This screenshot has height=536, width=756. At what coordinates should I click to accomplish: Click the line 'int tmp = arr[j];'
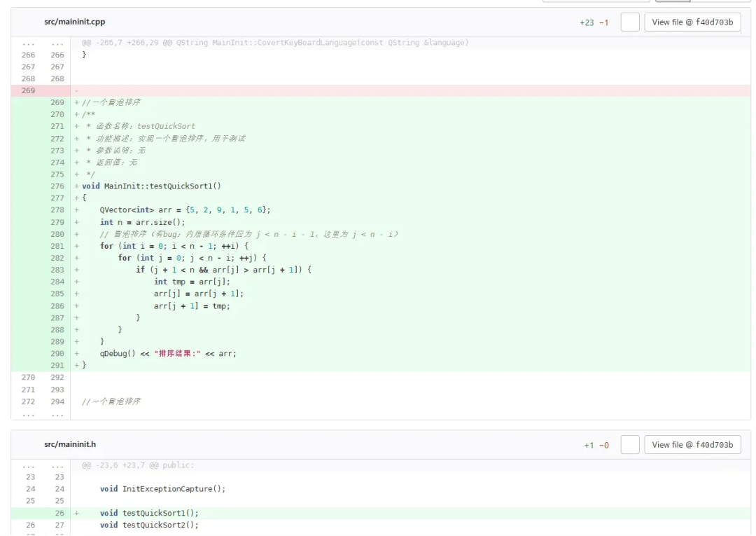[192, 282]
